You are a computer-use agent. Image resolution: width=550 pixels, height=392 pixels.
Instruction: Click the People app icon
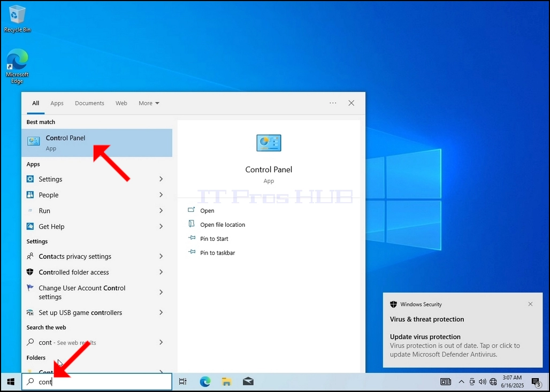[30, 195]
